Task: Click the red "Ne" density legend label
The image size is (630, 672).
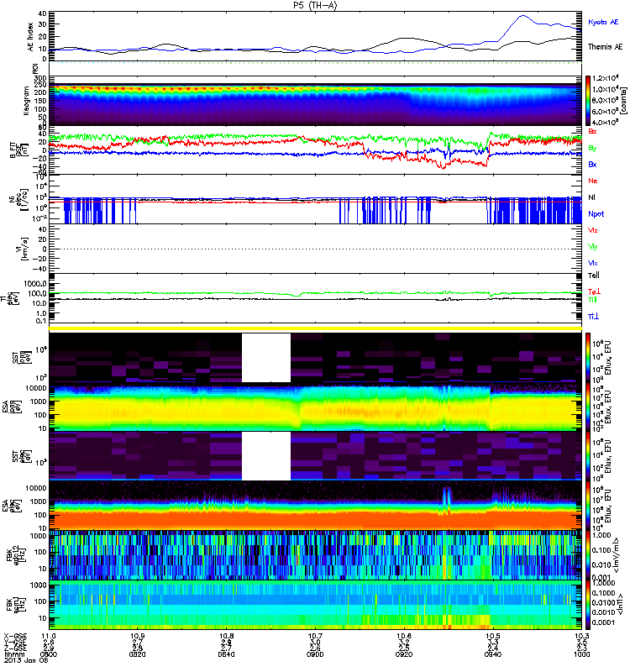Action: (593, 181)
